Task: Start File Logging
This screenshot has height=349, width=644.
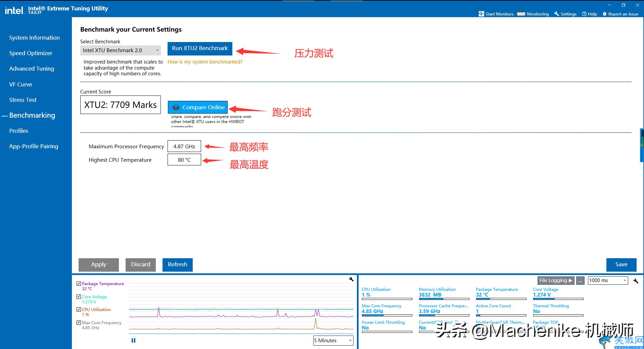Action: [x=556, y=280]
